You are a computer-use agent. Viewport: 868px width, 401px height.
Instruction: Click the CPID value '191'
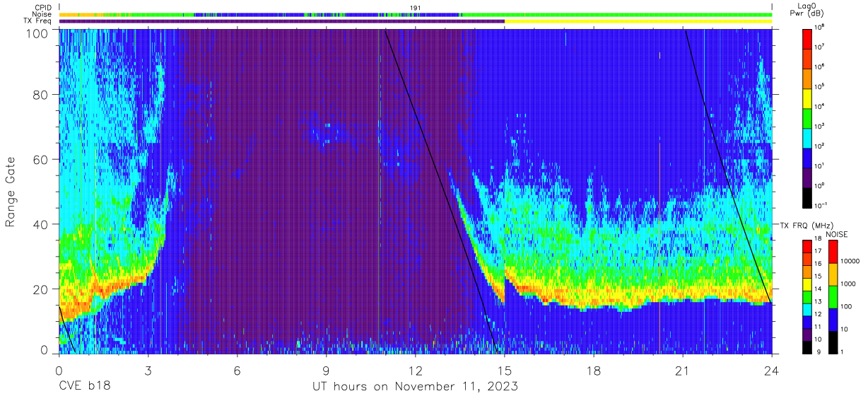click(x=416, y=8)
